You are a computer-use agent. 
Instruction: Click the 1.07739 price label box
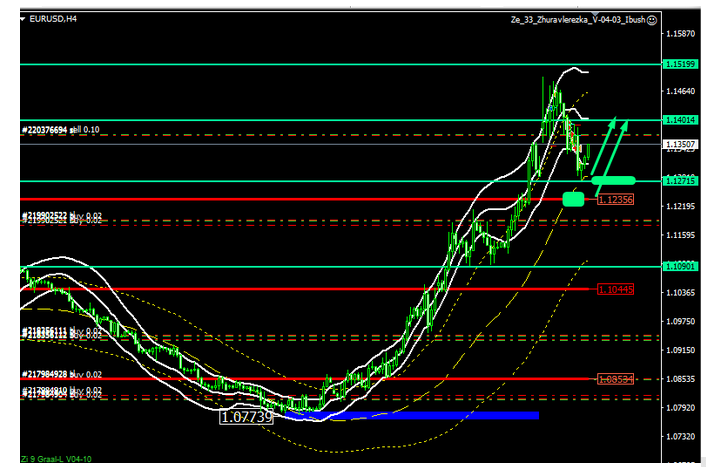tap(246, 416)
